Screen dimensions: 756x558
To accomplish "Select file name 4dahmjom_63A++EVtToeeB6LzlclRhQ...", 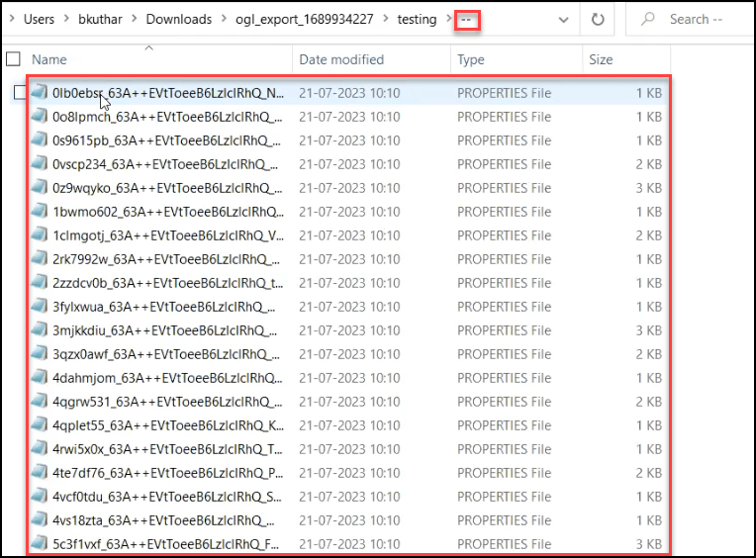I will 167,377.
